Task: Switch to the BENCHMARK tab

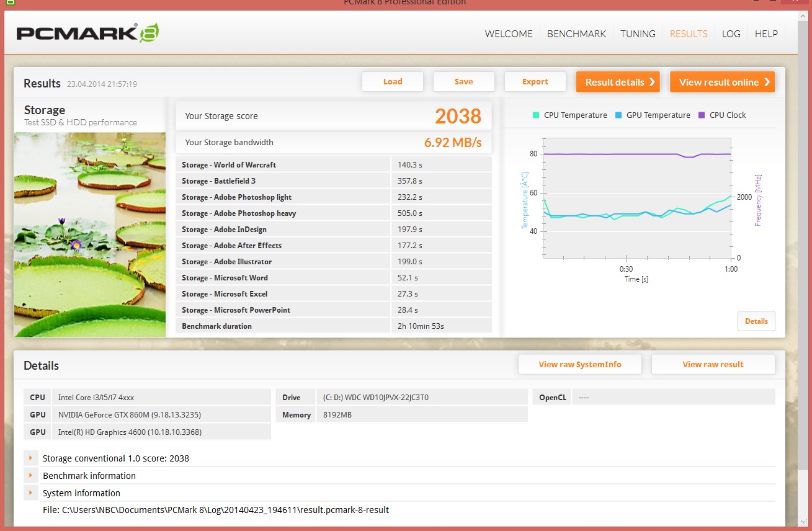Action: point(576,34)
